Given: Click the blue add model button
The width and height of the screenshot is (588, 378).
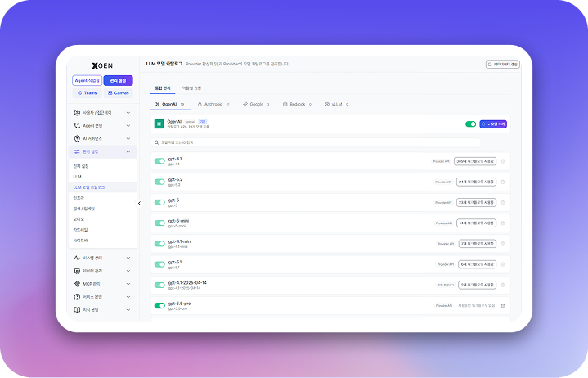Looking at the screenshot, I should pyautogui.click(x=493, y=124).
